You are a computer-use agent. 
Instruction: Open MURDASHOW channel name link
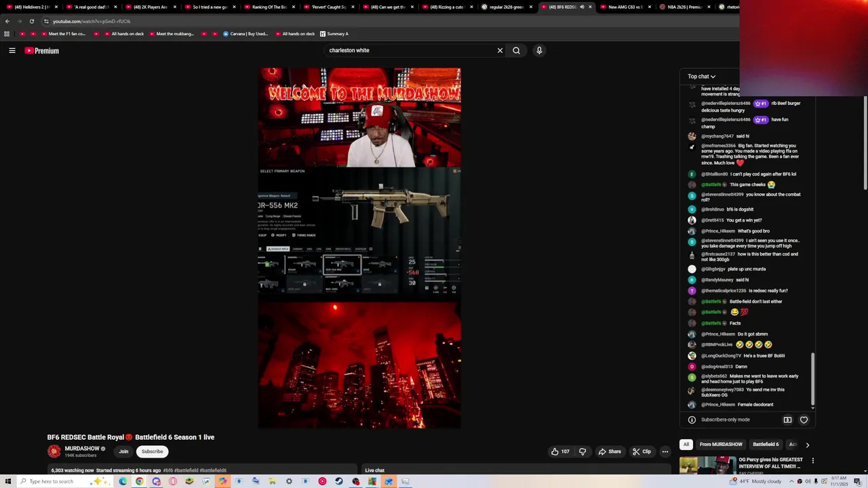pyautogui.click(x=82, y=449)
